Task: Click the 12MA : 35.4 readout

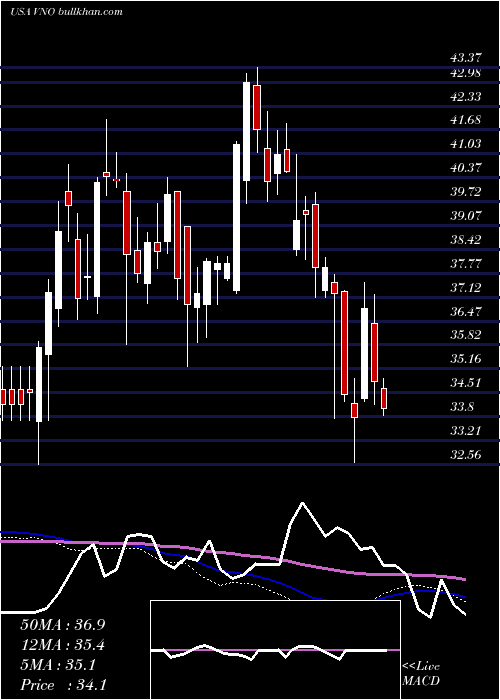Action: [63, 645]
